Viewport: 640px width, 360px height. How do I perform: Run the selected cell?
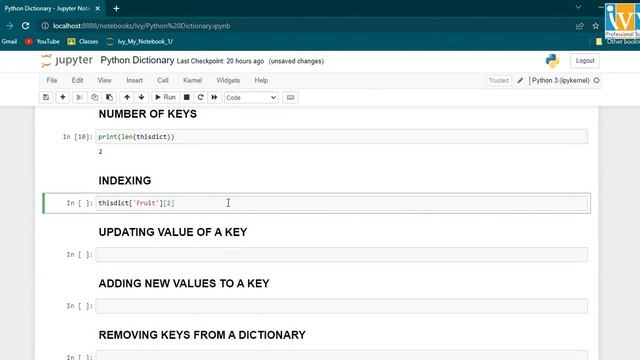[165, 98]
